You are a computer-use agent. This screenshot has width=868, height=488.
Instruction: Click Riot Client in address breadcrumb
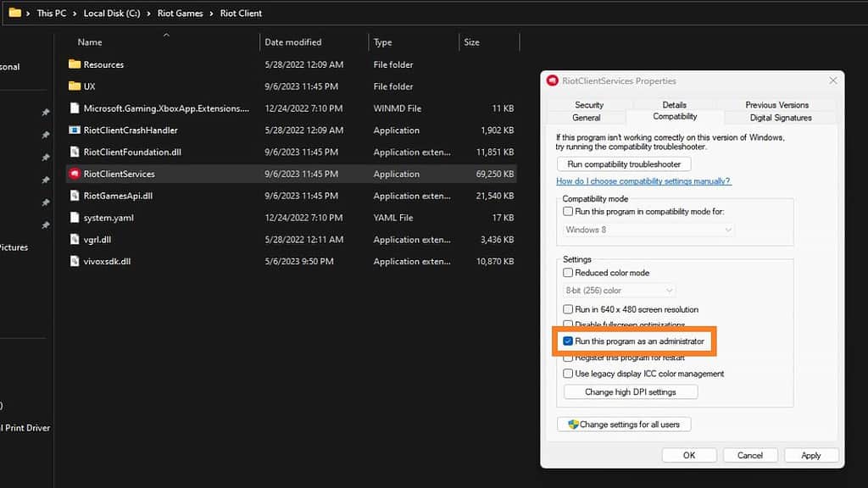pyautogui.click(x=241, y=14)
